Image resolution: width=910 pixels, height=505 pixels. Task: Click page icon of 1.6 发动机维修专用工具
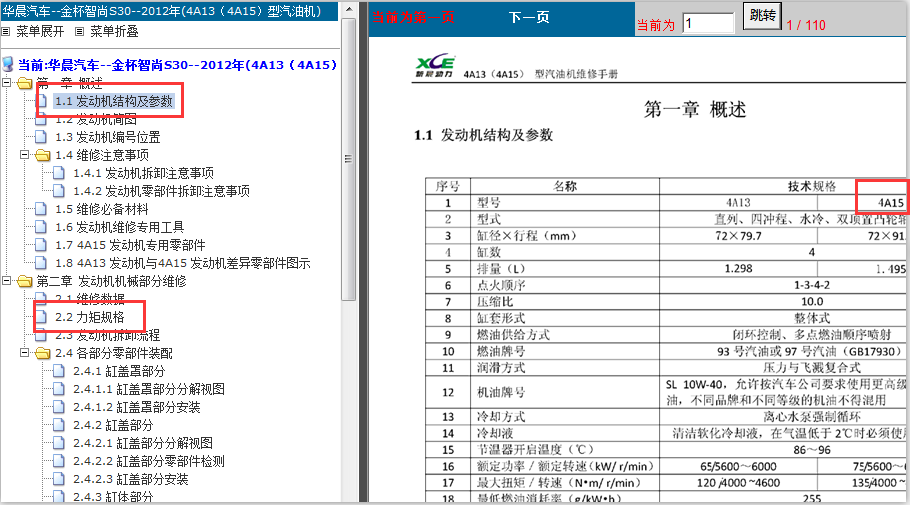tap(41, 227)
